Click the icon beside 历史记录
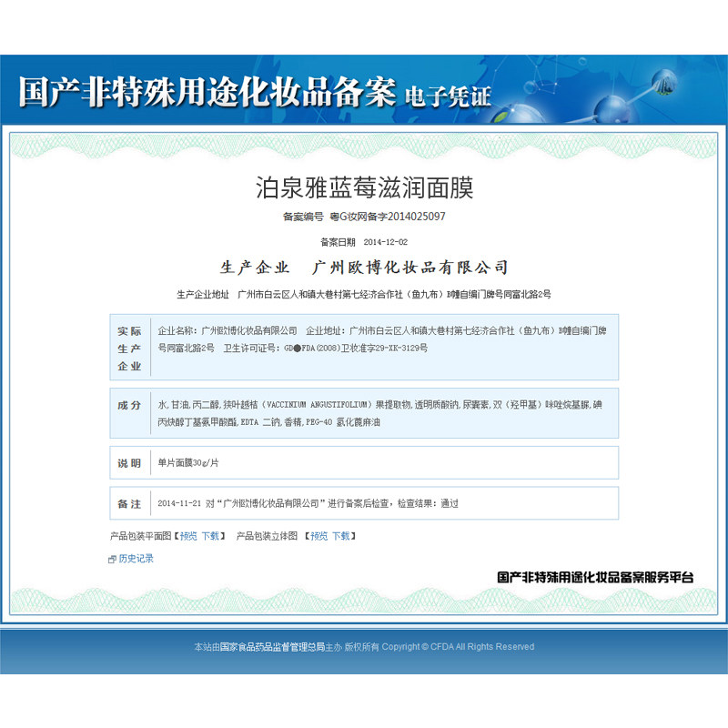This screenshot has width=728, height=728. click(x=112, y=560)
